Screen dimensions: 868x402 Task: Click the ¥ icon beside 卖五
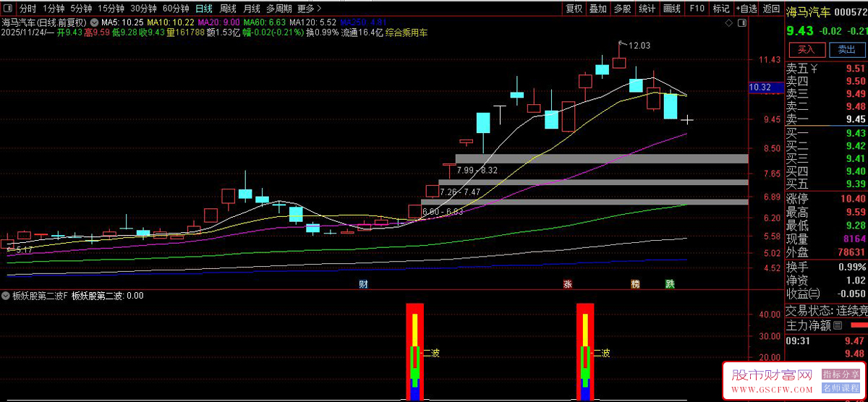[x=814, y=69]
